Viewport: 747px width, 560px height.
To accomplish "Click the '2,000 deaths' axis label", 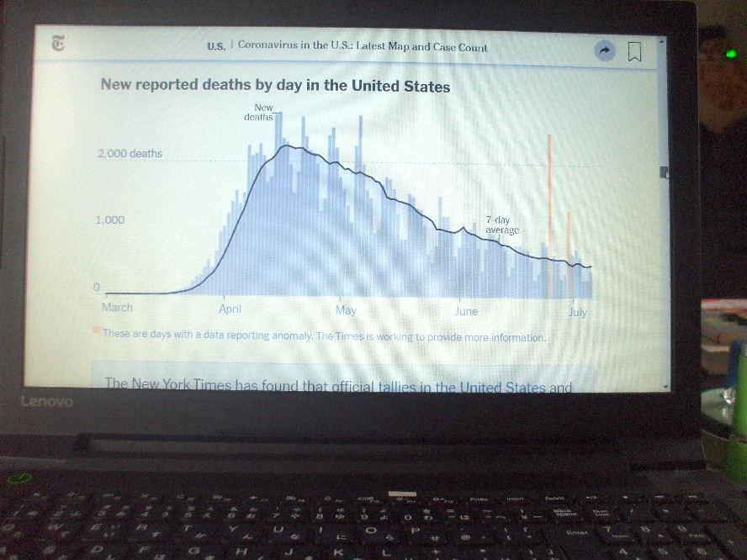I will point(130,153).
